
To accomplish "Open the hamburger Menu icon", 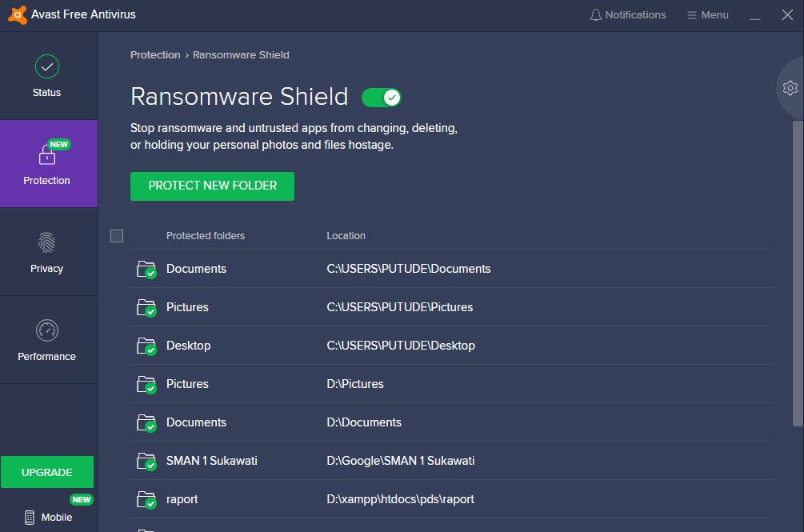I will tap(692, 15).
